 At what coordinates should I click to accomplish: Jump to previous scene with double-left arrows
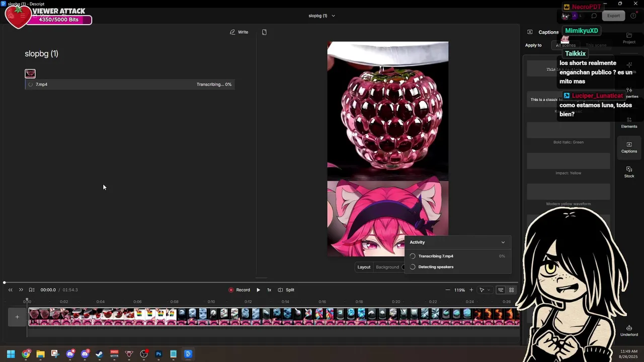[x=10, y=290]
